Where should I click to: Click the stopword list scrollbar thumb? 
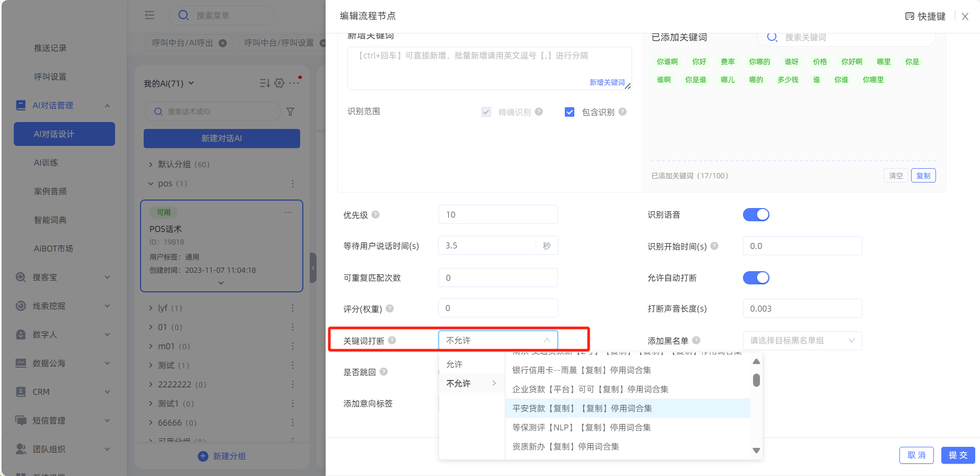click(757, 380)
